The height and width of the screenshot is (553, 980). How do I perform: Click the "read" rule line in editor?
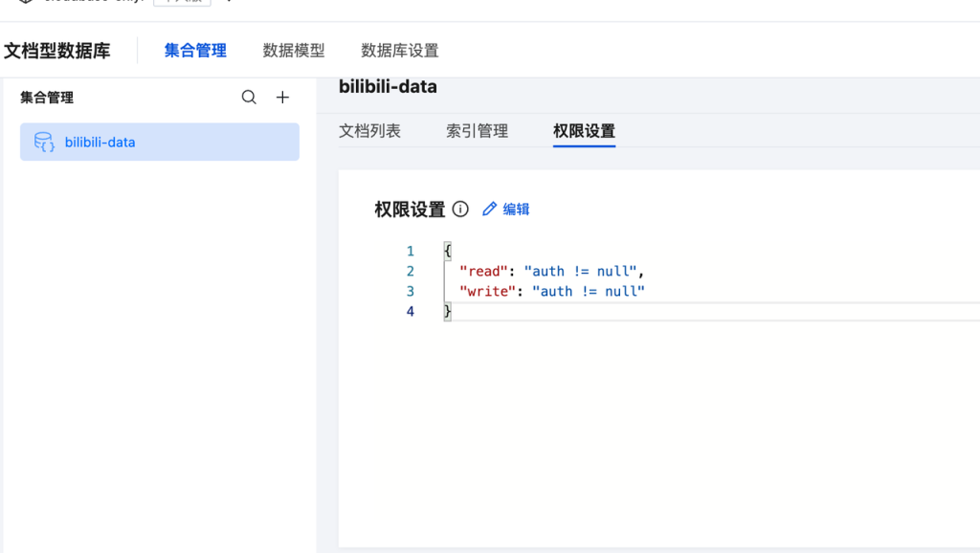coord(546,271)
